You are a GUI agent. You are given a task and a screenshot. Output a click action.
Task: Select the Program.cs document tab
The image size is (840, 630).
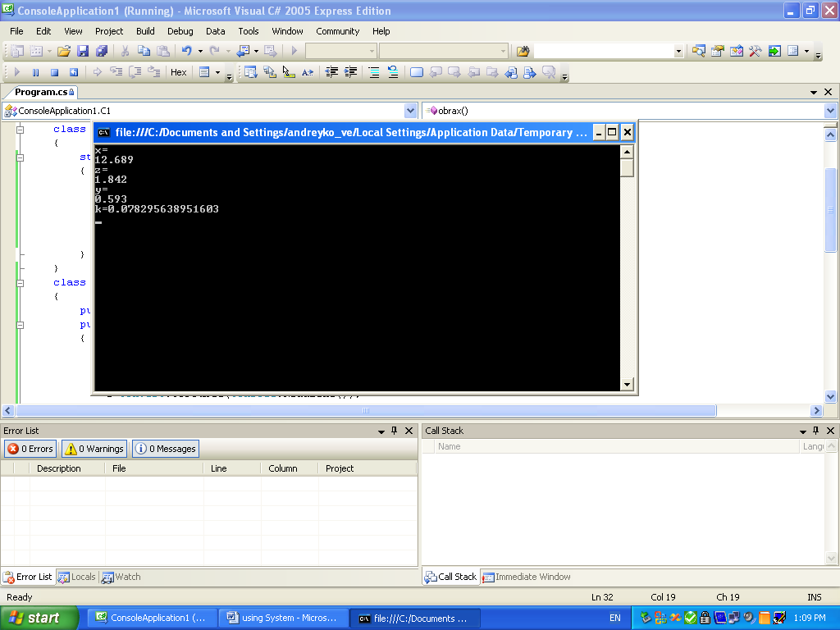[x=44, y=92]
